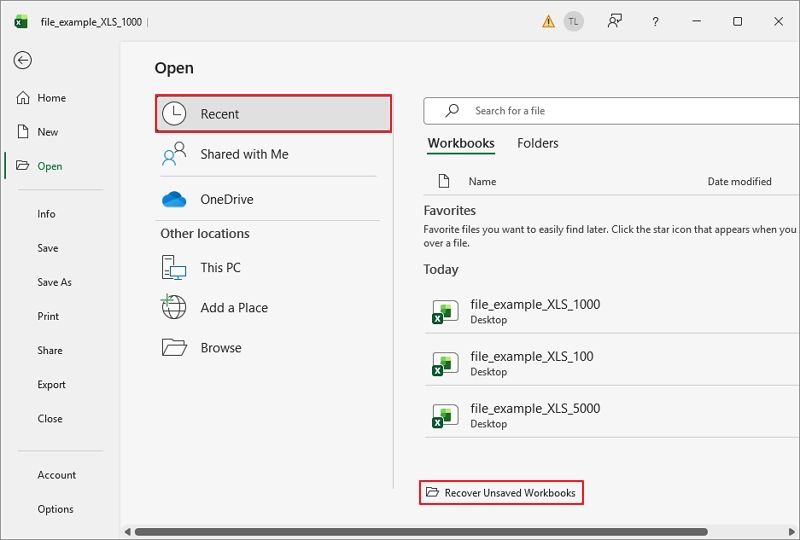Screen dimensions: 800x540
Task: Open the Share page
Action: pyautogui.click(x=49, y=351)
